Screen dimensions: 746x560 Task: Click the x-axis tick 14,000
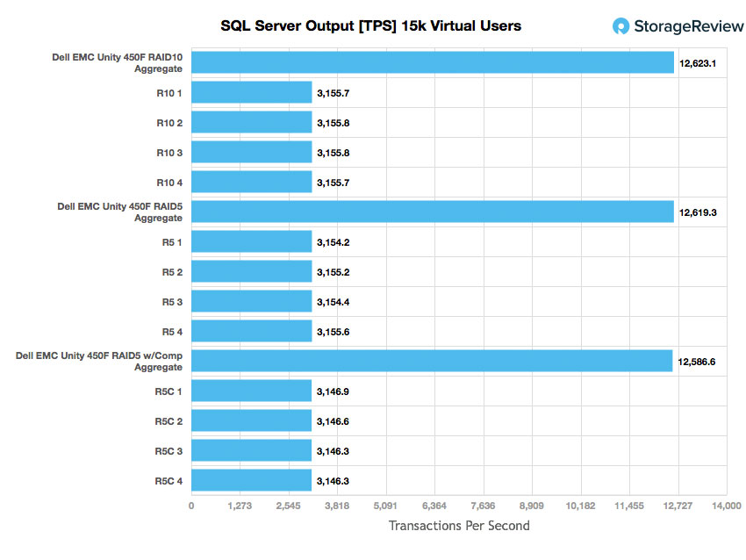pos(727,506)
